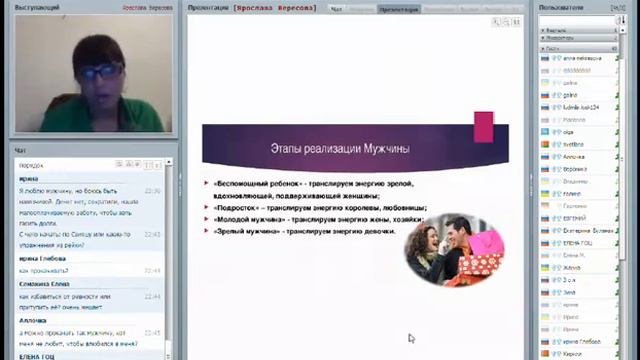This screenshot has width=640, height=360.
Task: Collapse the second users group header
Action: pos(579,38)
